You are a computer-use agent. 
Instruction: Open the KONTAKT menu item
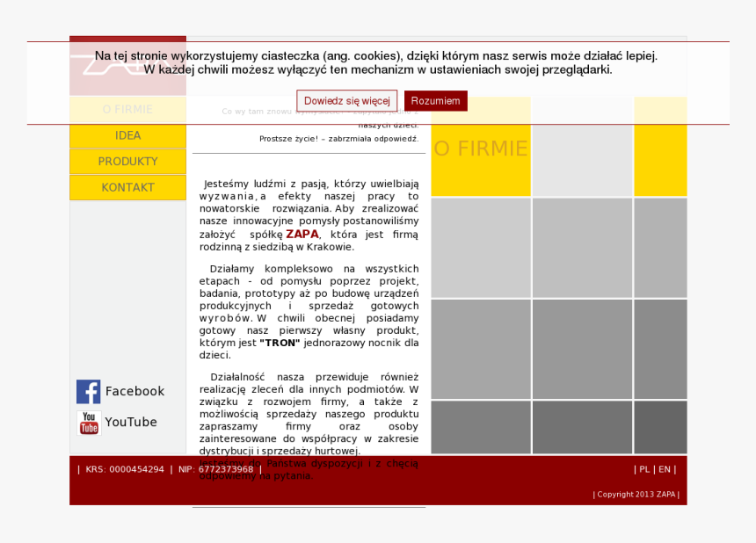point(127,187)
